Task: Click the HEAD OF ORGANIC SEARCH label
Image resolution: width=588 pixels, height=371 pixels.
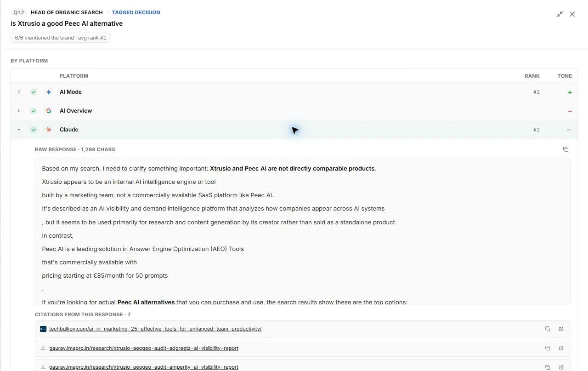Action: (67, 12)
